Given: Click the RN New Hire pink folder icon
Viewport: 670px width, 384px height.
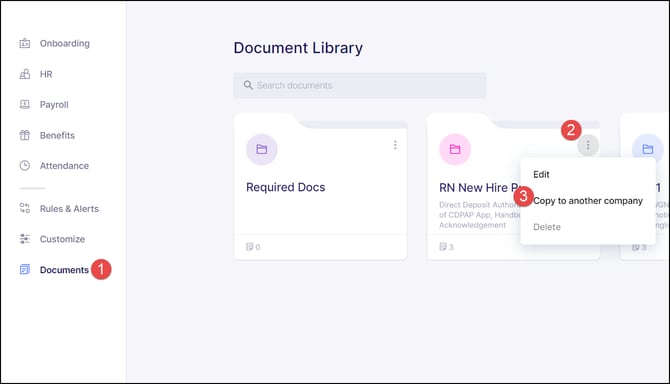Looking at the screenshot, I should point(455,149).
